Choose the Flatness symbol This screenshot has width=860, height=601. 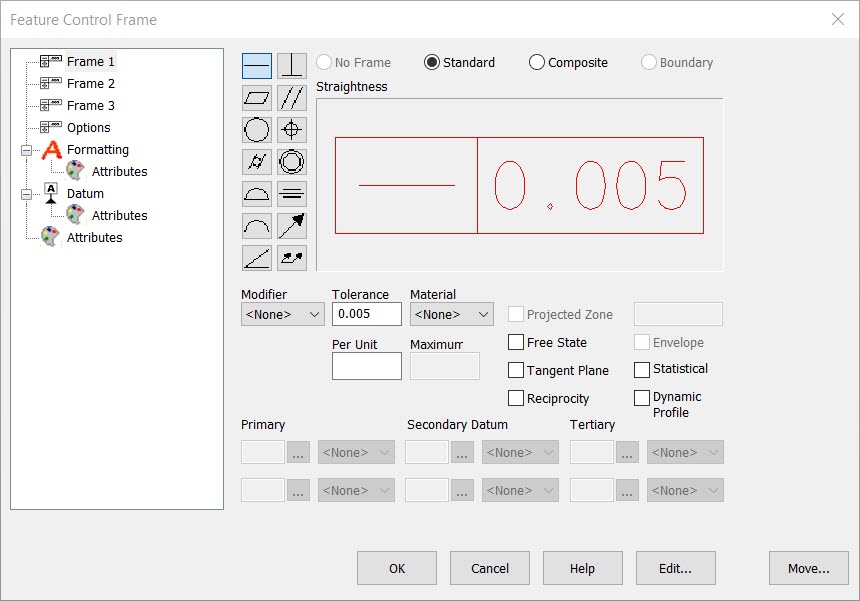pyautogui.click(x=256, y=97)
